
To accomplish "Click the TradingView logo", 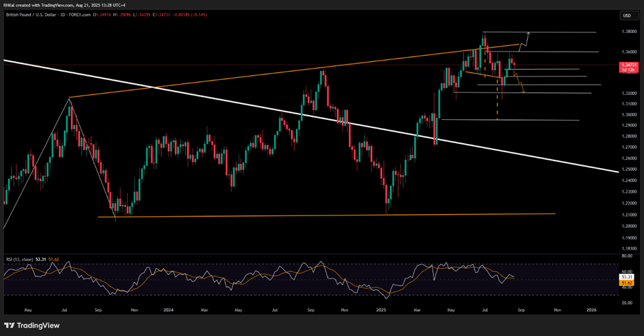I will pos(32,326).
